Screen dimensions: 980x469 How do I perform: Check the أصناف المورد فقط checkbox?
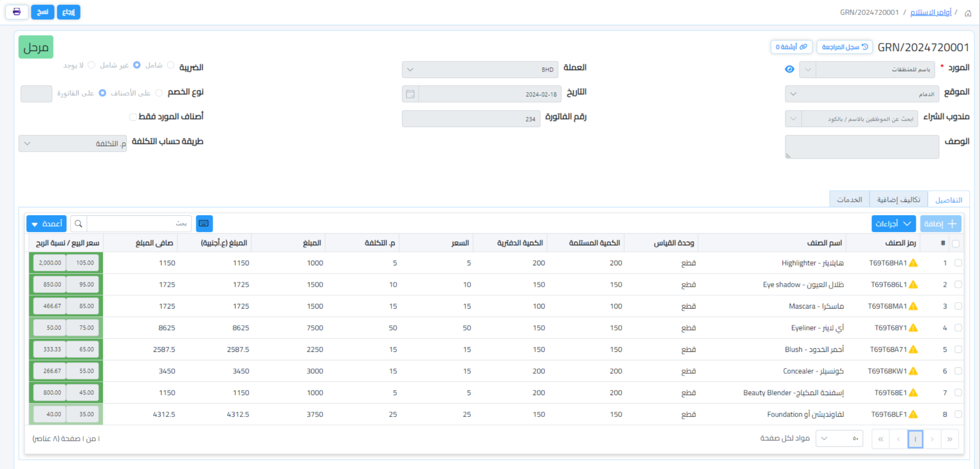point(133,117)
